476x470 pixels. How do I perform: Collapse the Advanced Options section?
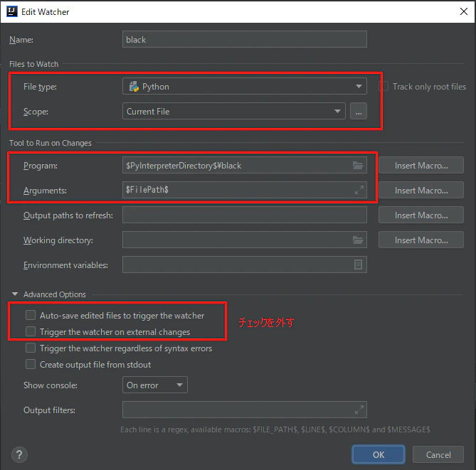click(x=14, y=294)
